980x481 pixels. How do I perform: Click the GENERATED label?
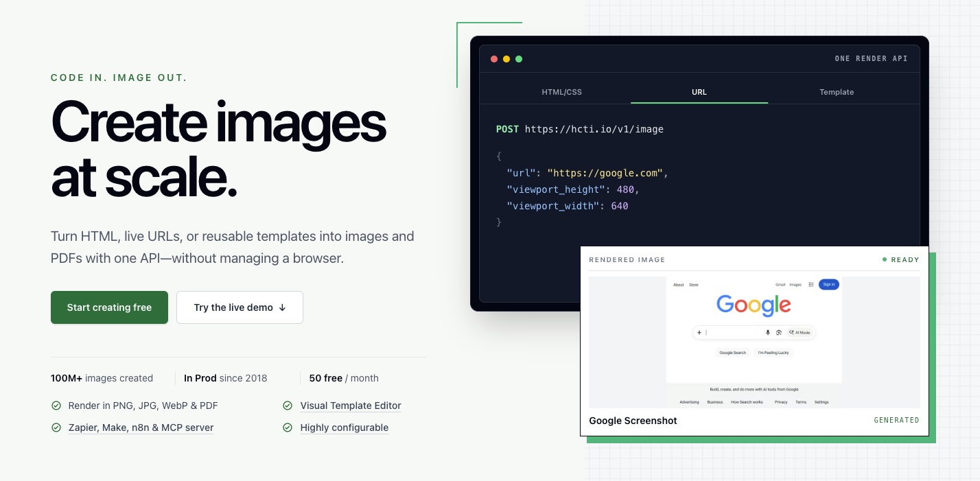(x=896, y=421)
